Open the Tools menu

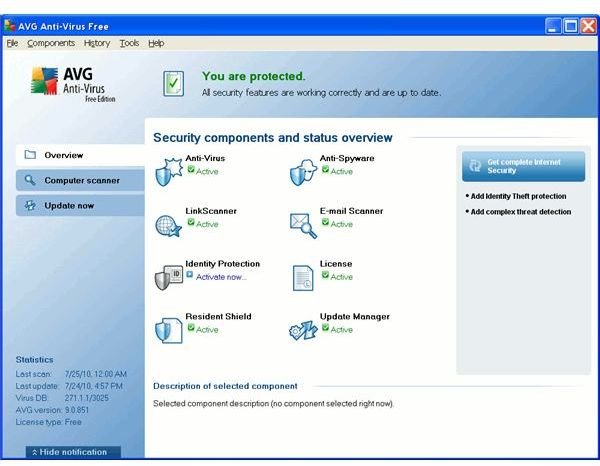click(x=129, y=43)
